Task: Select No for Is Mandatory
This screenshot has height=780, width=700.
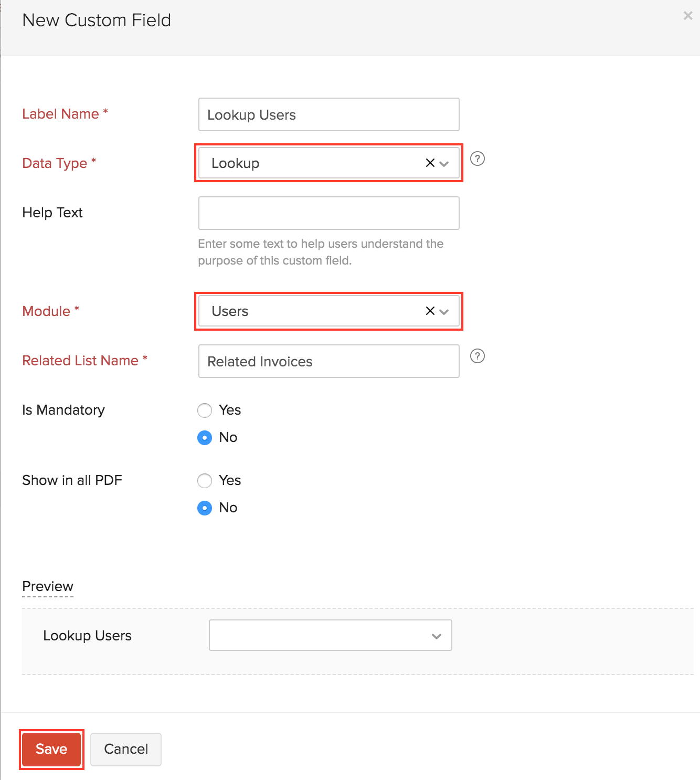Action: 205,438
